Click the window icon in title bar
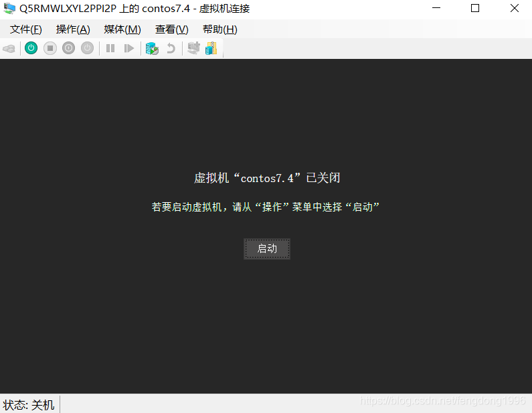Screen dimensions: 532x413 (x=9, y=9)
